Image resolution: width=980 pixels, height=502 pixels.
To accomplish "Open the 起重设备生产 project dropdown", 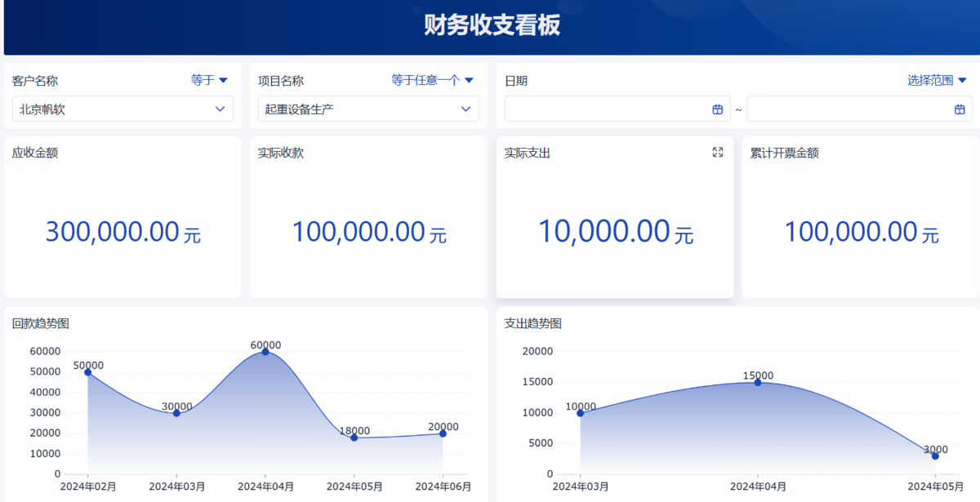I will coord(368,109).
